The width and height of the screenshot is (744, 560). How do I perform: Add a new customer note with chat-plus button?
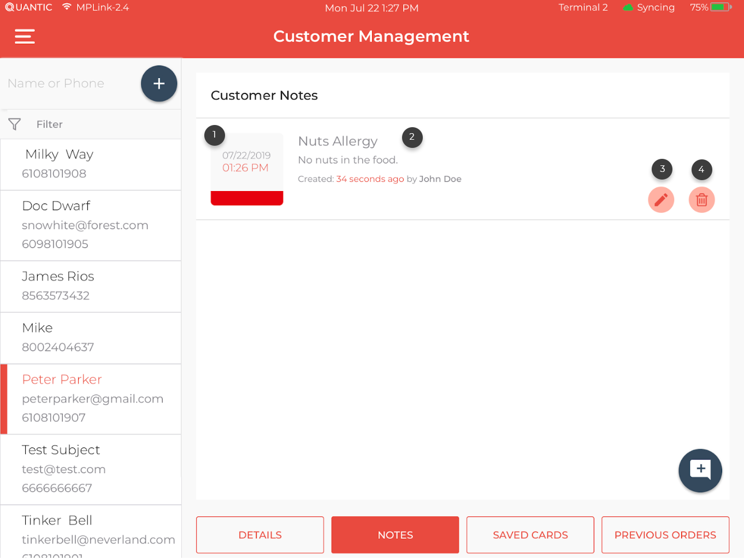[x=700, y=470]
